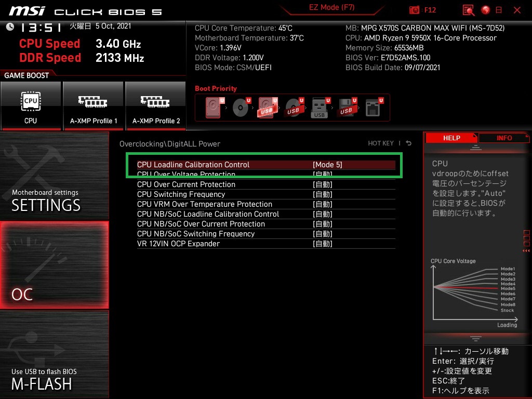Switch to the HELP tab
The image size is (532, 399).
pyautogui.click(x=451, y=138)
